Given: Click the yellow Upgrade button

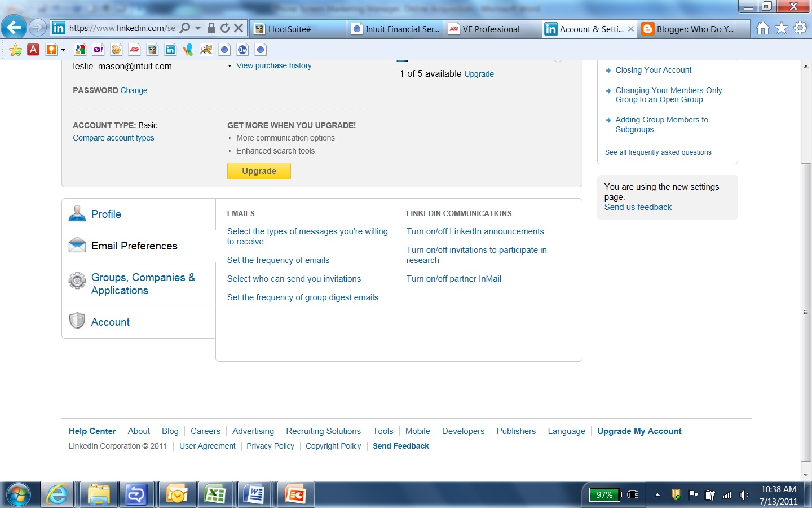Looking at the screenshot, I should (x=259, y=170).
